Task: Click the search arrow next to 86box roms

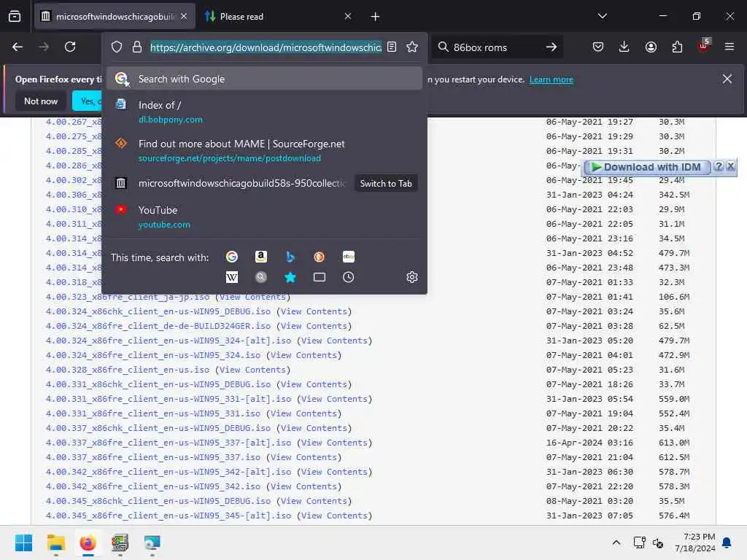Action: click(x=551, y=47)
